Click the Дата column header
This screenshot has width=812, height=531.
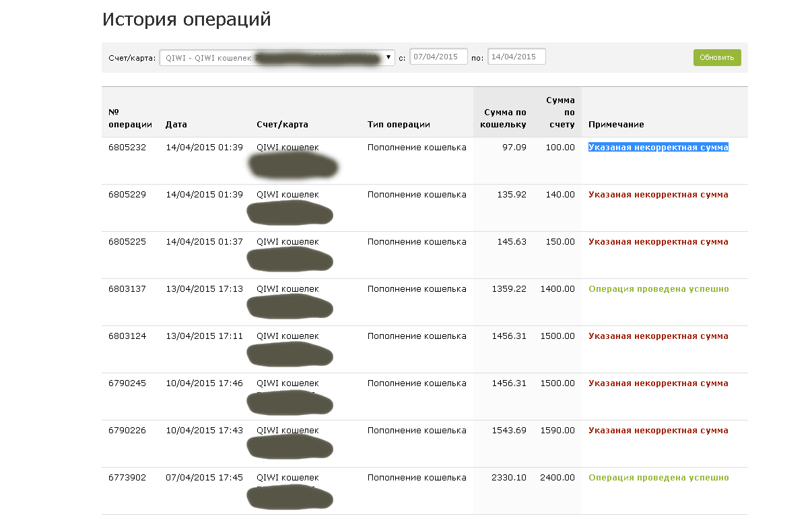[176, 125]
